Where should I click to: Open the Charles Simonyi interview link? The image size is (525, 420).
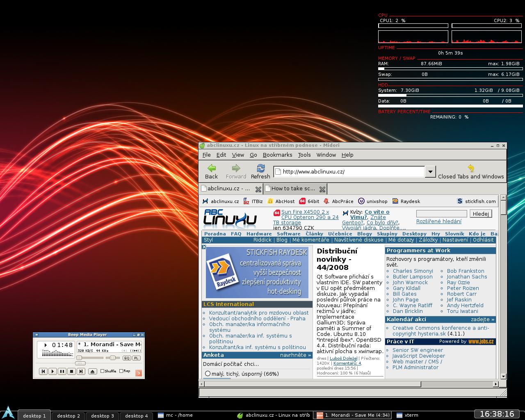pos(413,271)
